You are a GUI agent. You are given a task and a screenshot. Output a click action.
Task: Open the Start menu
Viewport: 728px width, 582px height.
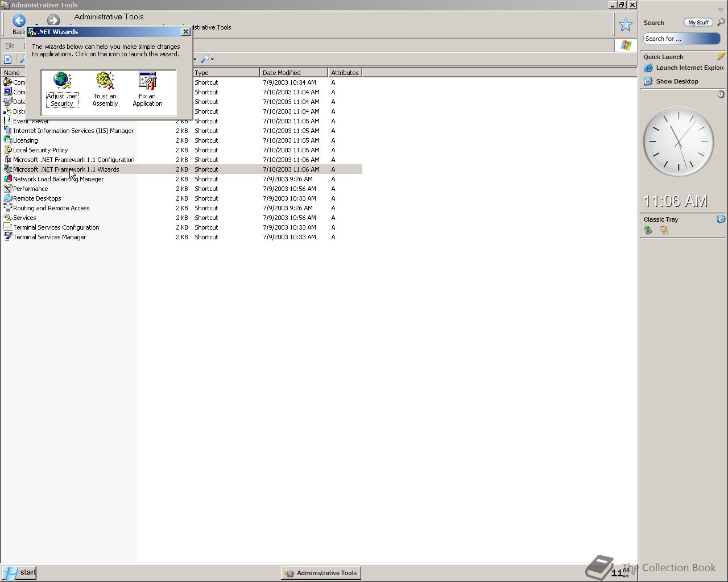click(19, 572)
